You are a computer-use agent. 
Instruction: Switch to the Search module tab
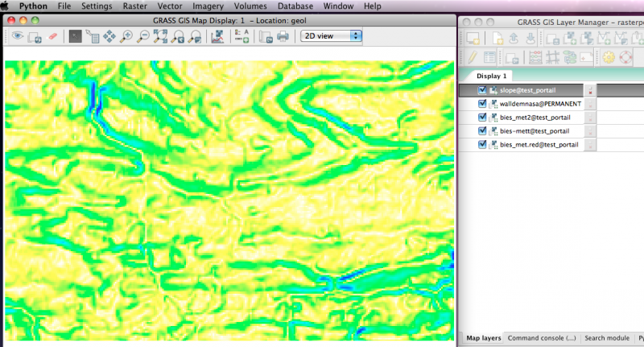pyautogui.click(x=608, y=338)
